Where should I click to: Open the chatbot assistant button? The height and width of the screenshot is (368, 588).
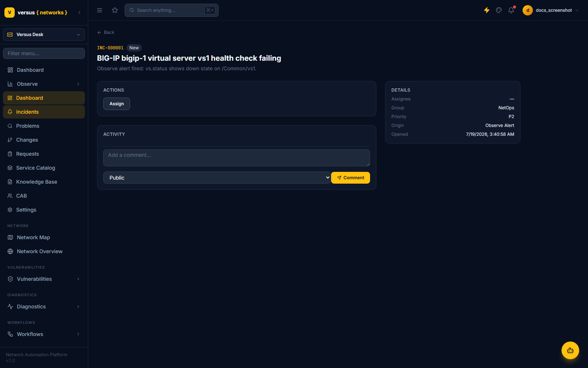point(570,350)
